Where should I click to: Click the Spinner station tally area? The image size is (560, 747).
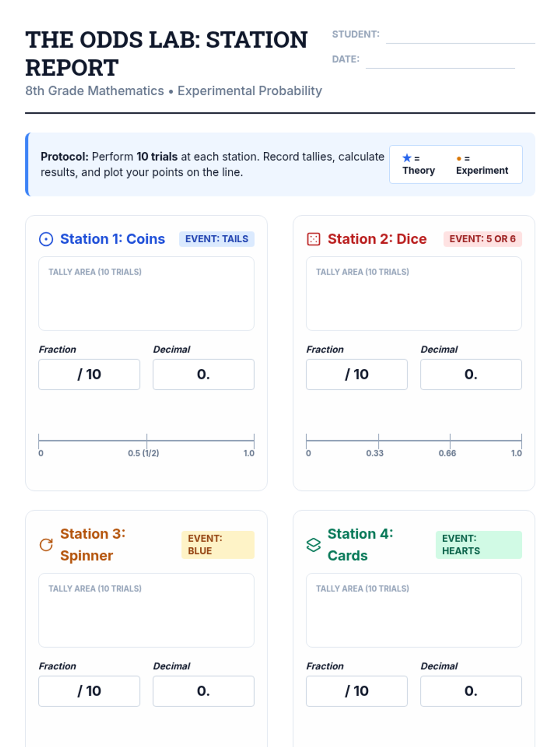pos(147,610)
